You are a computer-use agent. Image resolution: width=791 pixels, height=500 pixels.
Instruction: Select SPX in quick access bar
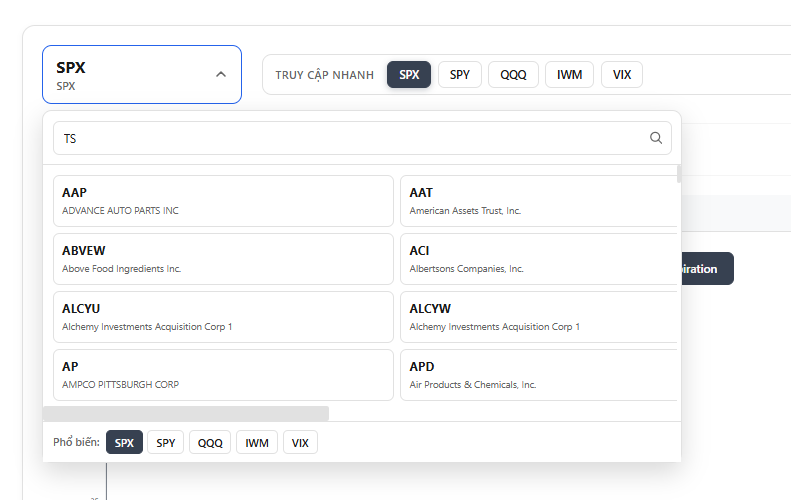tap(409, 75)
